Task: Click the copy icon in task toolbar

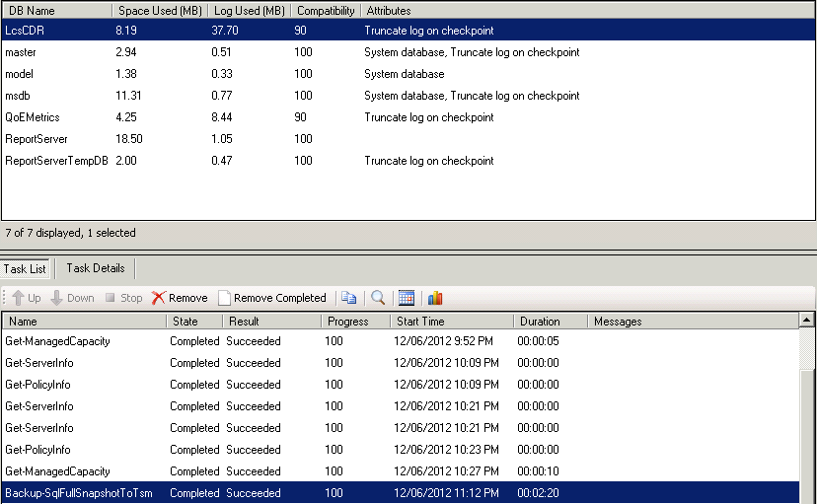Action: [x=348, y=298]
